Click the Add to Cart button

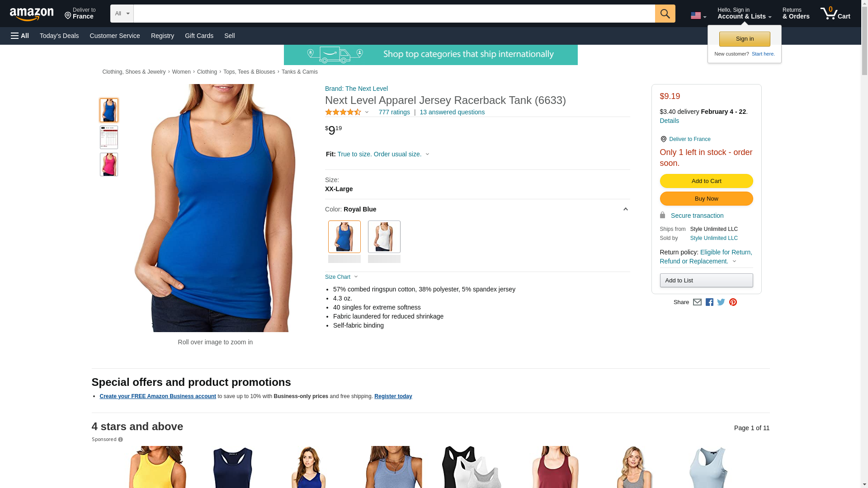click(706, 181)
